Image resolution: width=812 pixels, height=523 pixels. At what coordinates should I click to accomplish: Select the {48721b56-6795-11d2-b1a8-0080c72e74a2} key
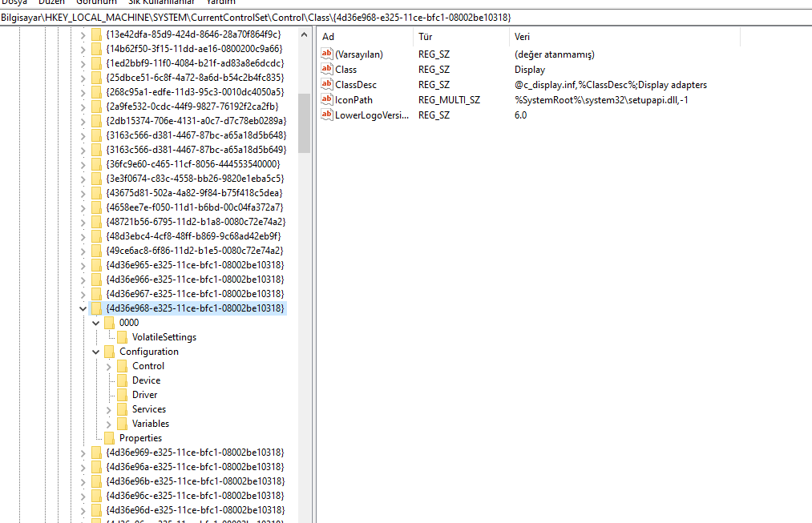pyautogui.click(x=196, y=221)
